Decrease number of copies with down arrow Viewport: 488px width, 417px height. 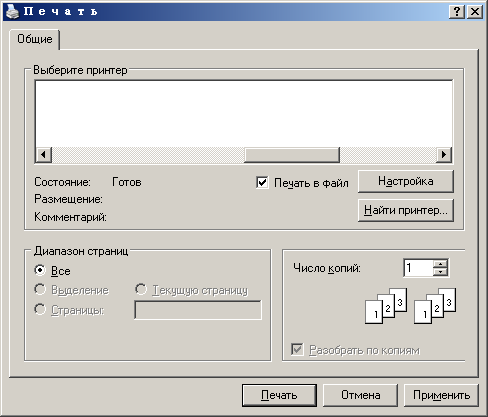pyautogui.click(x=441, y=272)
